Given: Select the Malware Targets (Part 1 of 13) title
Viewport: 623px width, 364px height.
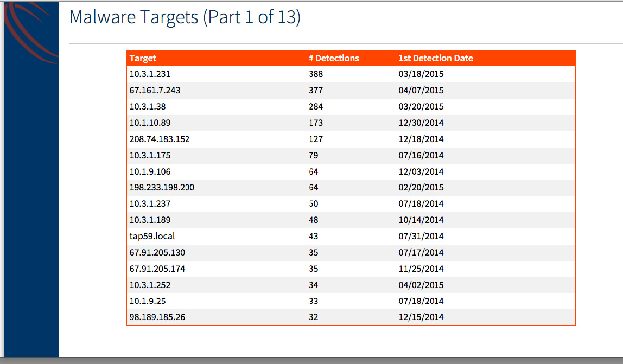Looking at the screenshot, I should pyautogui.click(x=185, y=17).
